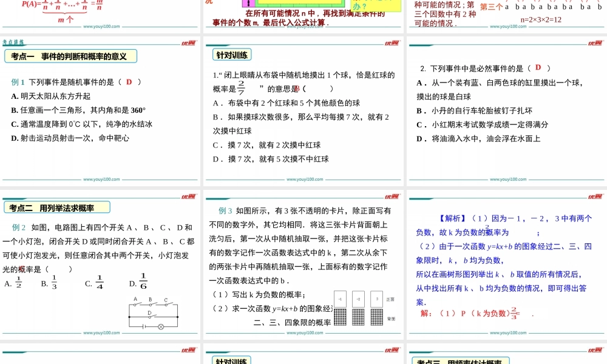Click option C. 摸7次，就有2次摸中红球

click(x=266, y=145)
